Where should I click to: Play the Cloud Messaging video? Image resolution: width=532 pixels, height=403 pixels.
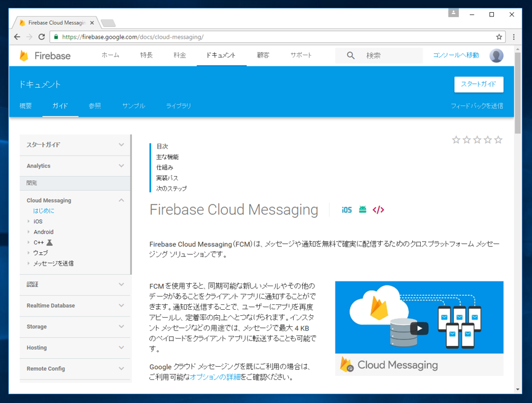pyautogui.click(x=420, y=328)
